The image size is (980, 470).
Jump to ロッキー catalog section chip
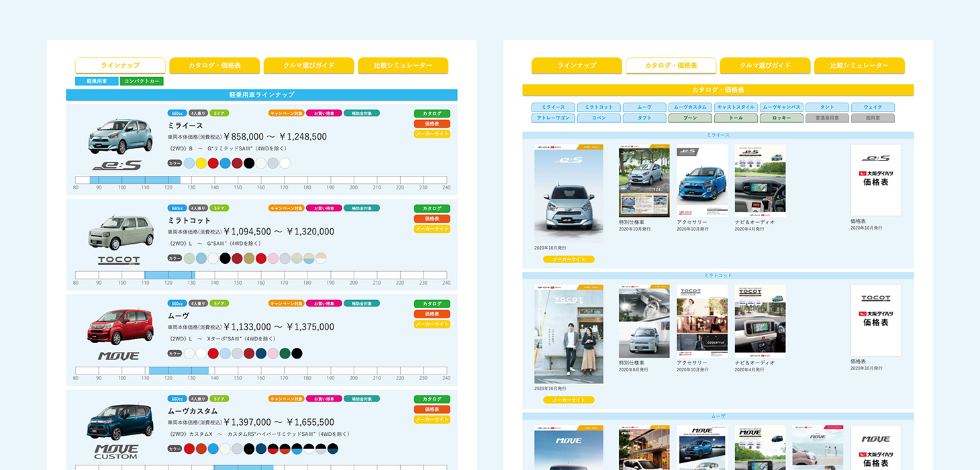click(x=781, y=118)
